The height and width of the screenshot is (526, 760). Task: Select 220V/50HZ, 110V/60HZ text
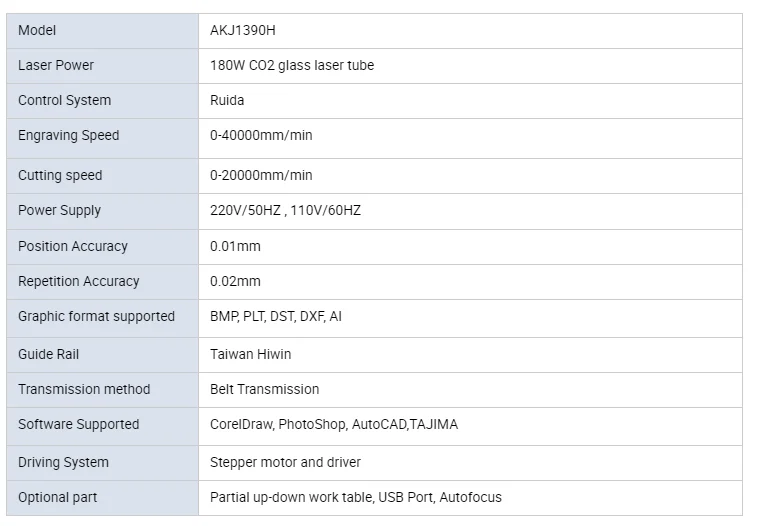(285, 210)
